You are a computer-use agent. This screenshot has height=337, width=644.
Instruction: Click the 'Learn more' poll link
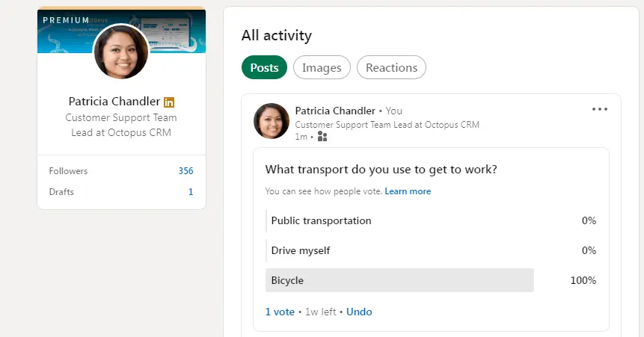(408, 191)
